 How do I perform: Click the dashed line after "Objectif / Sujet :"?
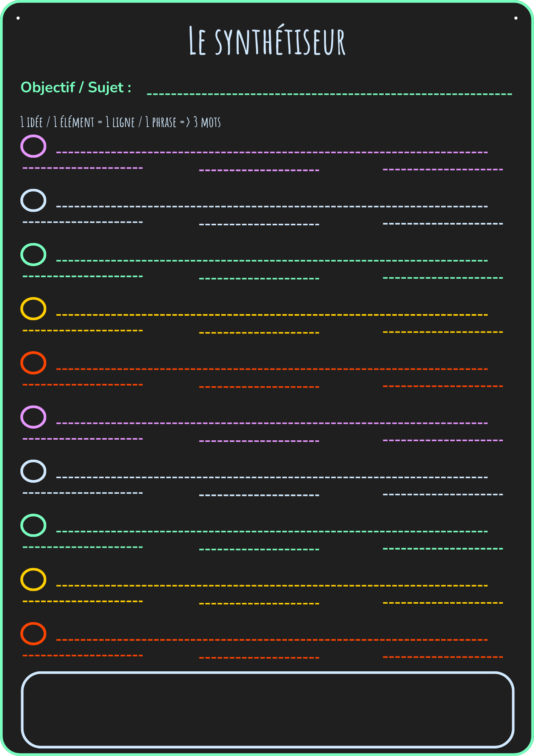(329, 94)
